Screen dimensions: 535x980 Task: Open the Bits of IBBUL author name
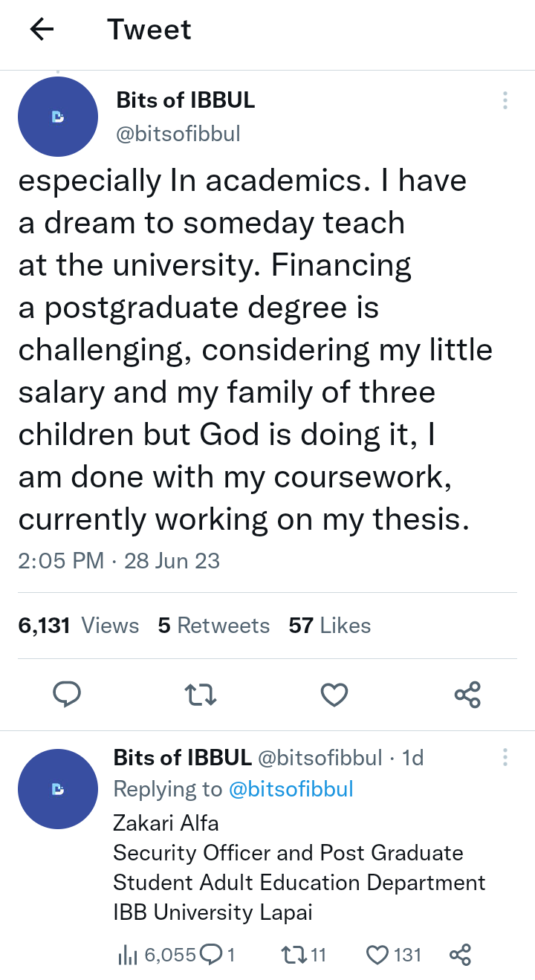(x=186, y=100)
